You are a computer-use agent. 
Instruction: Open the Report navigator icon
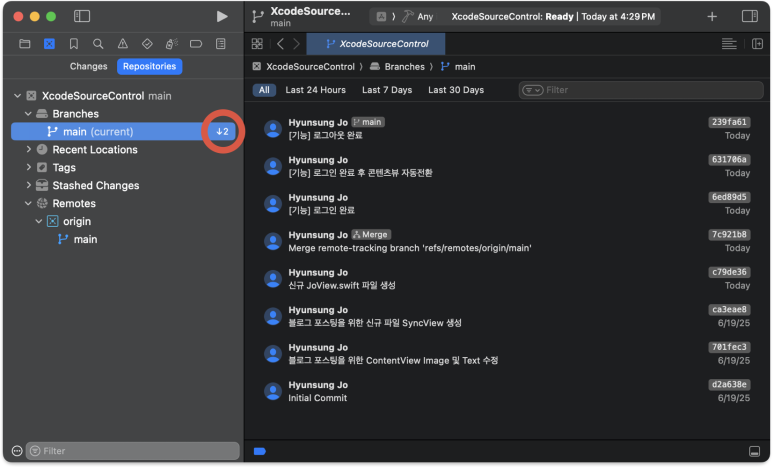pyautogui.click(x=221, y=44)
